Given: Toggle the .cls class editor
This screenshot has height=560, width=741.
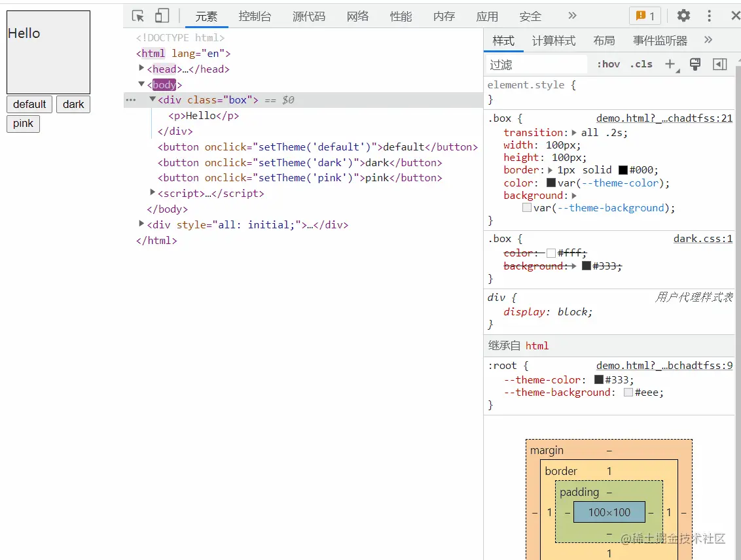Looking at the screenshot, I should pyautogui.click(x=641, y=64).
